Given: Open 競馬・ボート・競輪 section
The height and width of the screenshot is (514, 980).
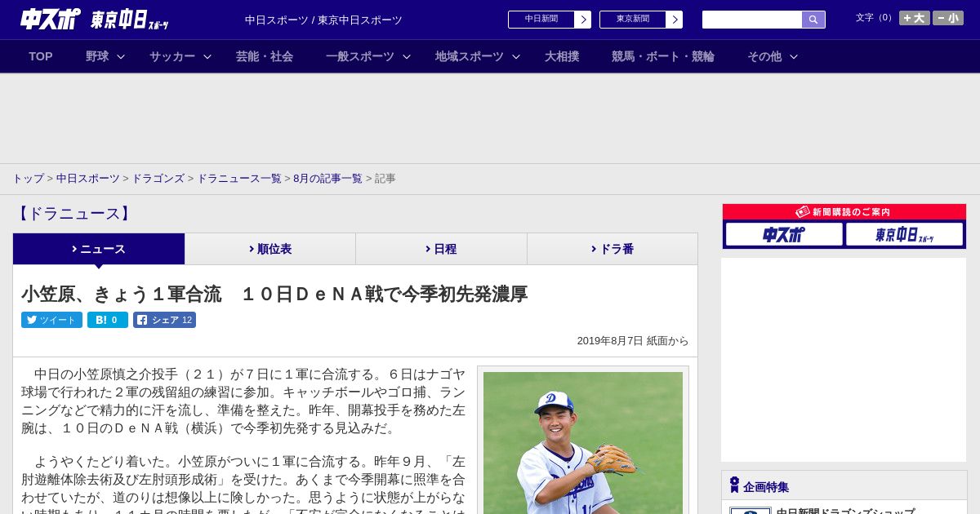Looking at the screenshot, I should 663,56.
